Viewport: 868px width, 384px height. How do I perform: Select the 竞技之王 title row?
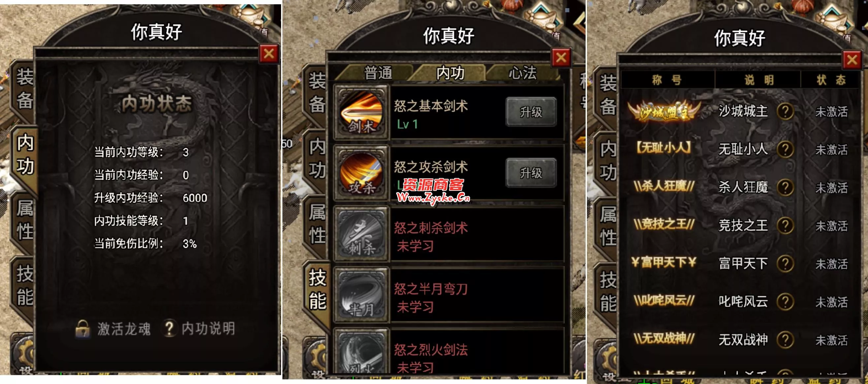[x=740, y=225]
